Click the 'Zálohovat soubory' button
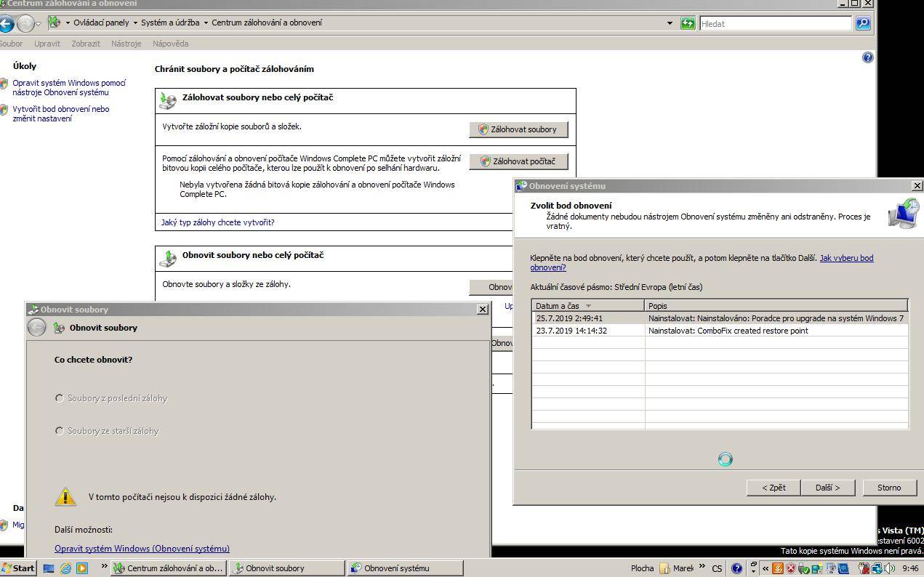 [518, 129]
